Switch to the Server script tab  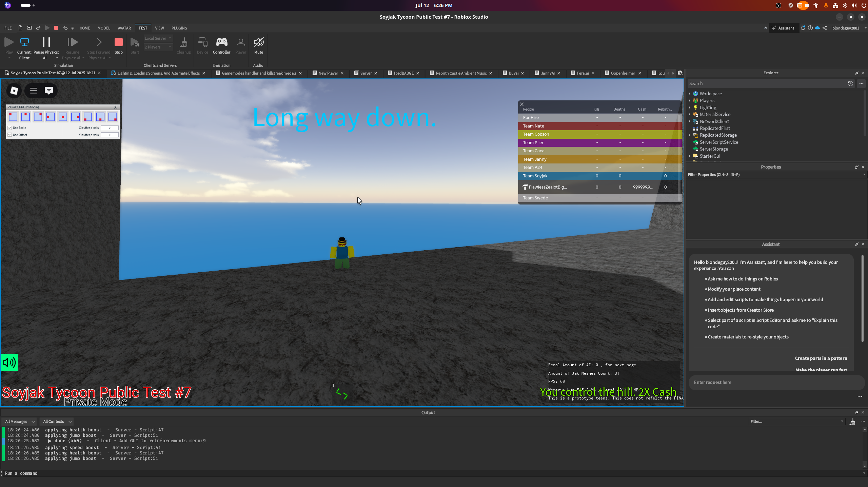point(366,73)
